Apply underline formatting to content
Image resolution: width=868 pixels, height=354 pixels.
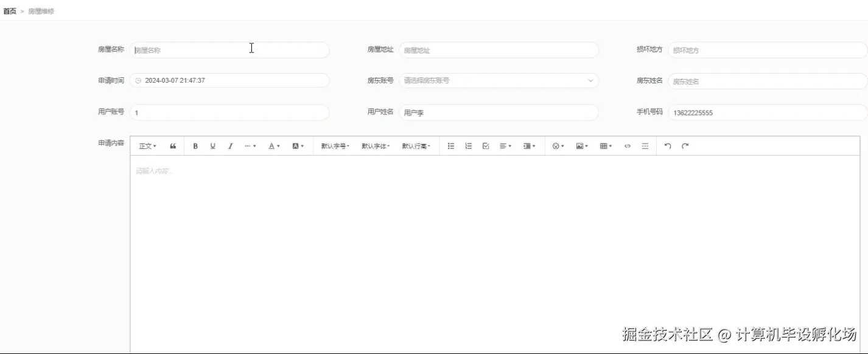[212, 145]
